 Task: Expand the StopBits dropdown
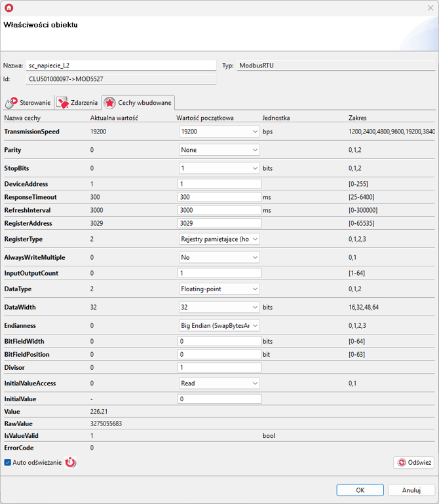(x=219, y=168)
